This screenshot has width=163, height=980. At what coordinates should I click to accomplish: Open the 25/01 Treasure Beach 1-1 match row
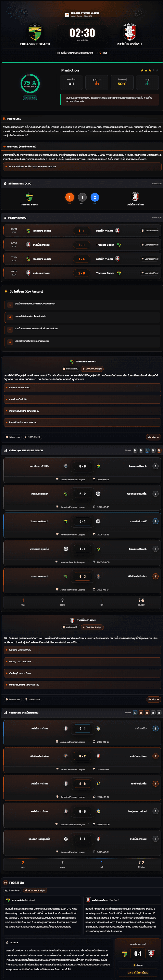(81, 231)
